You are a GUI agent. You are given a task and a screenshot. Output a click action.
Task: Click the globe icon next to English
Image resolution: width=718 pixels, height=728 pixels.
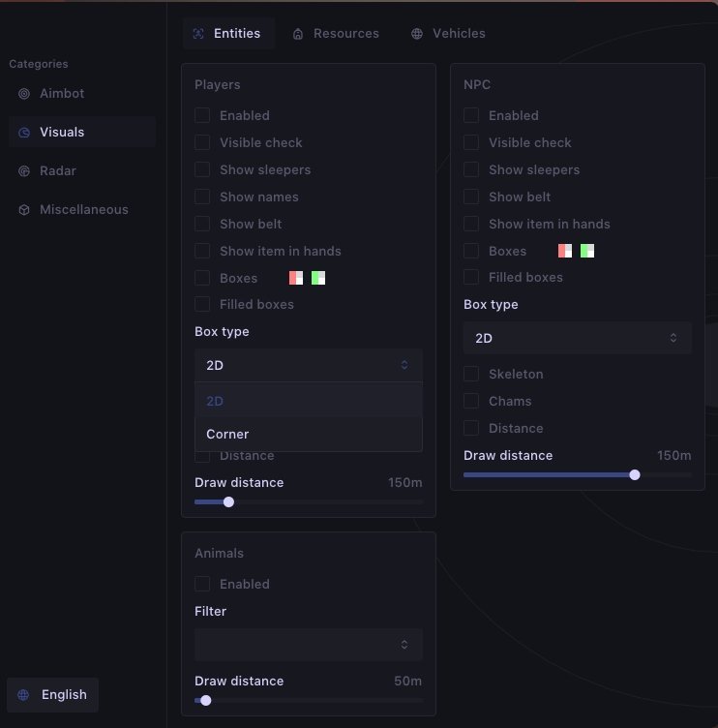[x=23, y=695]
